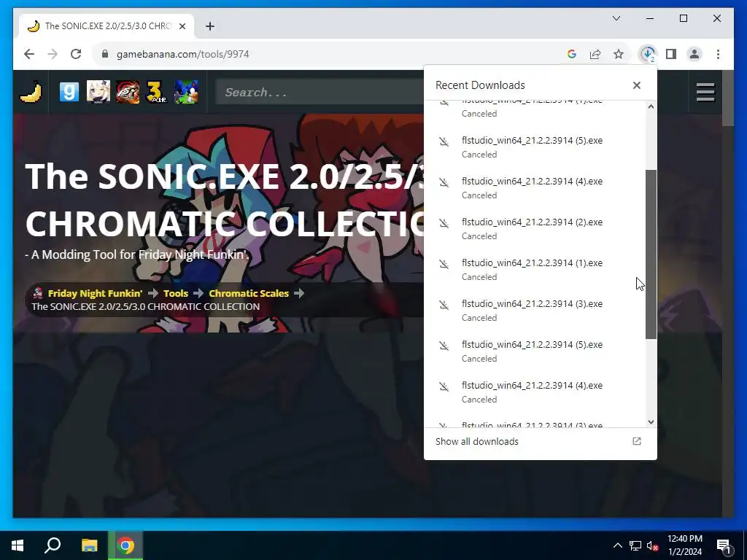Viewport: 747px width, 560px height.
Task: Select The SONIC.EXE browser tab
Action: 107,26
